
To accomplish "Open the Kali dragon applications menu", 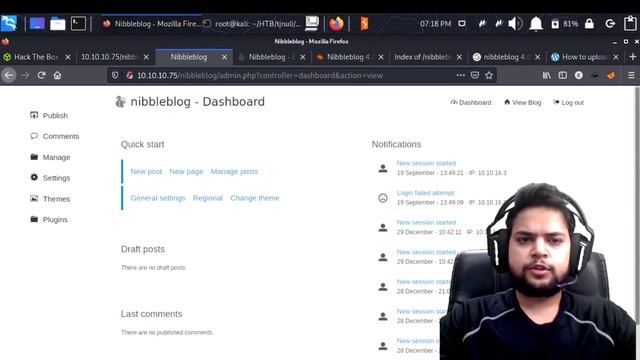I will tap(9, 23).
